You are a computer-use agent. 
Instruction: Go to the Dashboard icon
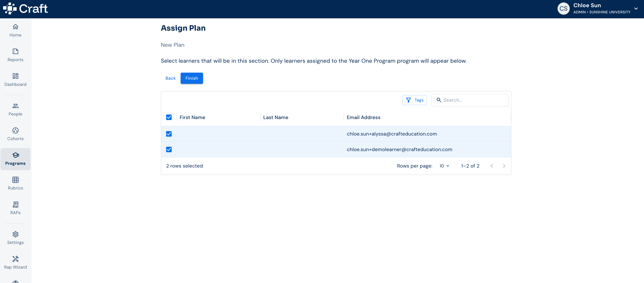pos(15,76)
